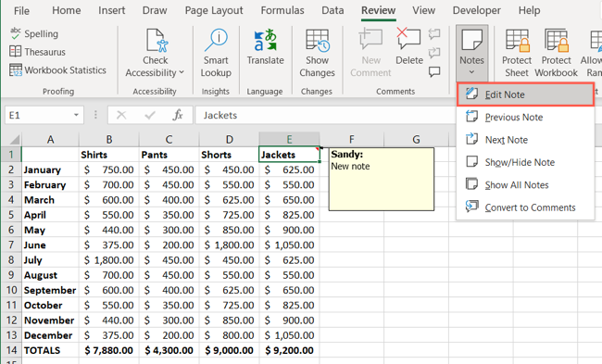The width and height of the screenshot is (602, 364).
Task: Choose Show/Hide Note
Action: point(525,162)
